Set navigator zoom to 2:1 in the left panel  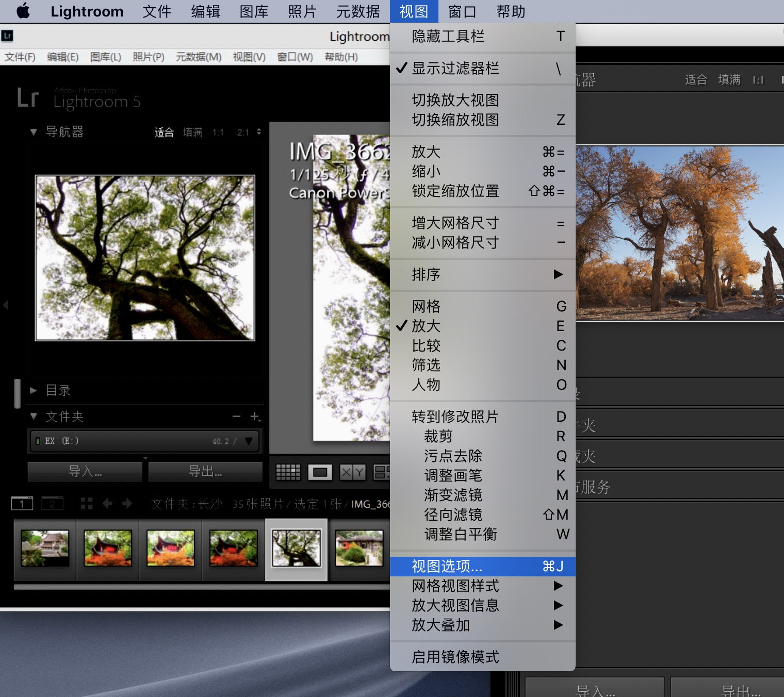pyautogui.click(x=243, y=132)
